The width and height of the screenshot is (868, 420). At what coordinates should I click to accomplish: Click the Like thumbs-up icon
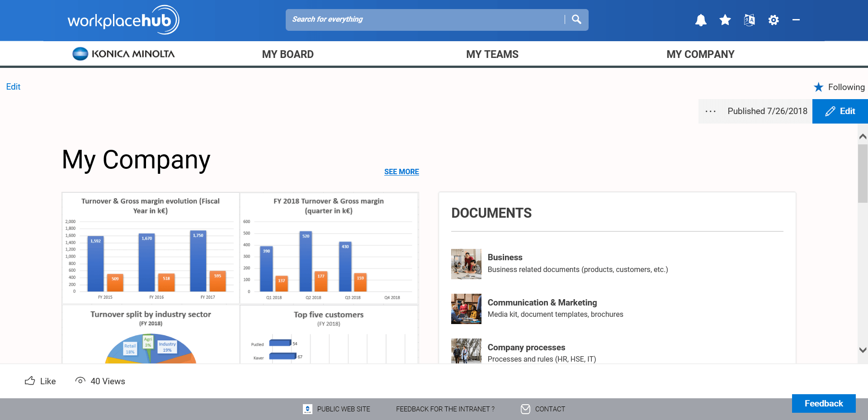coord(29,381)
